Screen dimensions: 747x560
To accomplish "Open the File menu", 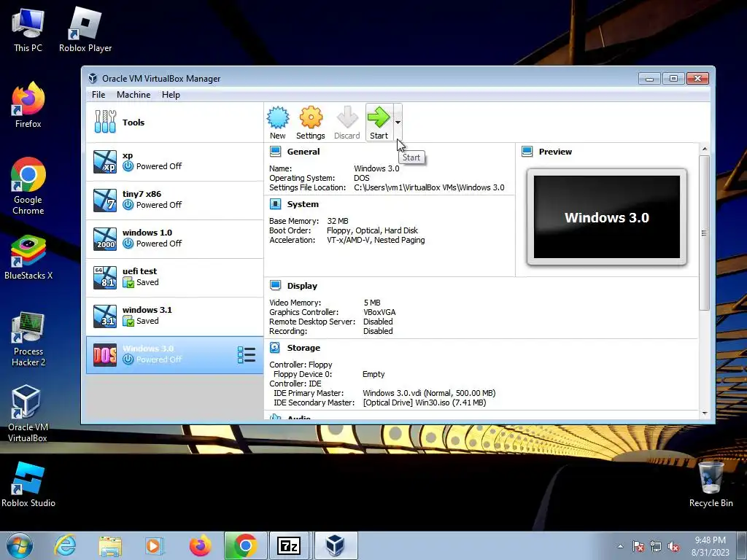I will pyautogui.click(x=98, y=95).
